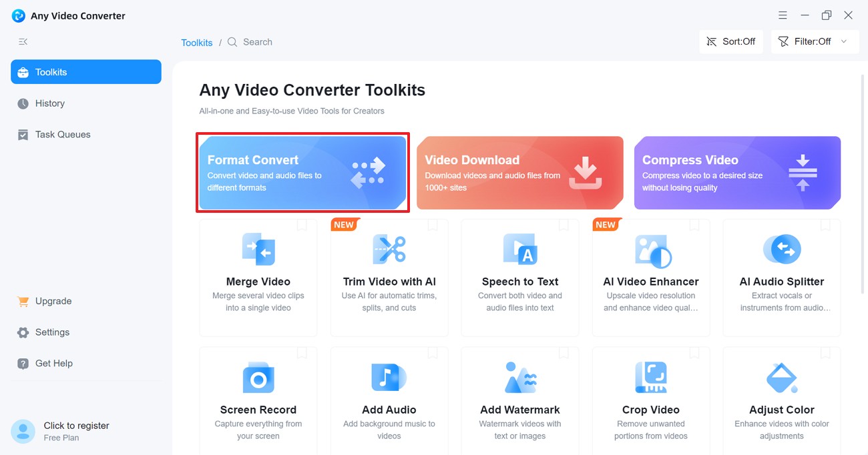Open the Add Audio tool
The height and width of the screenshot is (455, 868).
[389, 400]
